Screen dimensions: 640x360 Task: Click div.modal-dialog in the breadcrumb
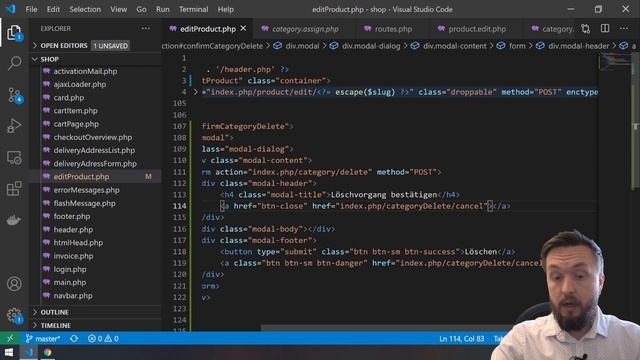point(371,46)
